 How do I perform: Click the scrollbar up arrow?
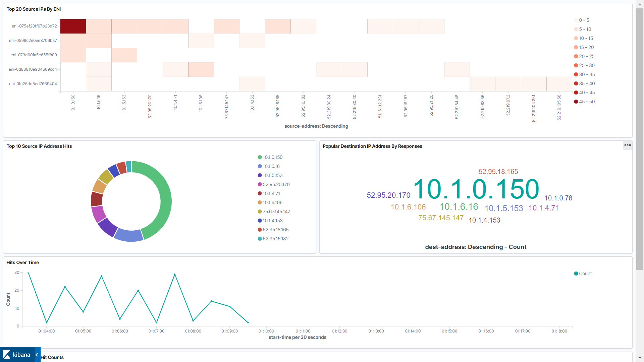(640, 4)
